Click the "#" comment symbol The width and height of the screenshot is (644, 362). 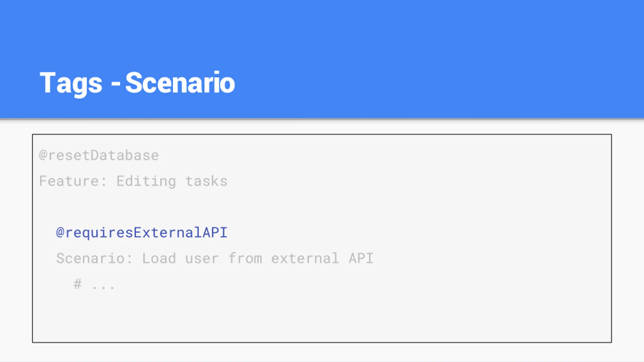pyautogui.click(x=77, y=284)
